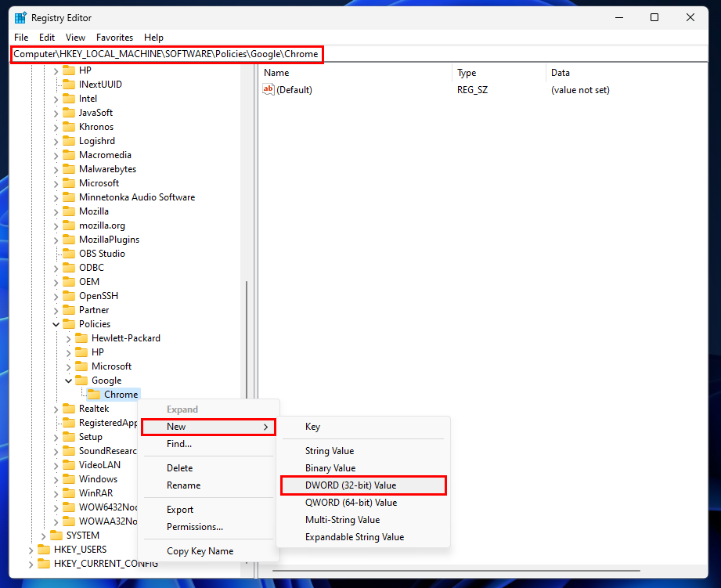This screenshot has width=721, height=588.
Task: Select the Microsoft key under Policies
Action: [x=111, y=366]
